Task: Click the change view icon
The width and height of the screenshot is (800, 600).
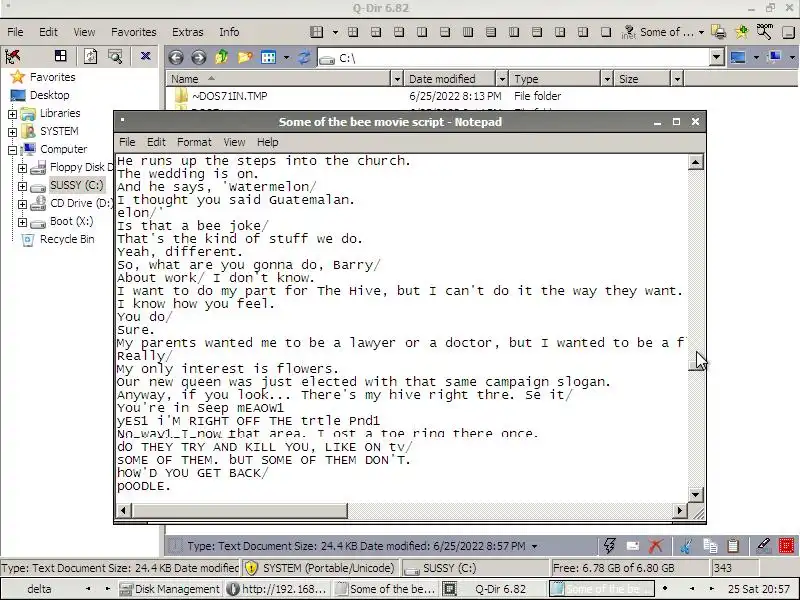Action: (x=268, y=57)
